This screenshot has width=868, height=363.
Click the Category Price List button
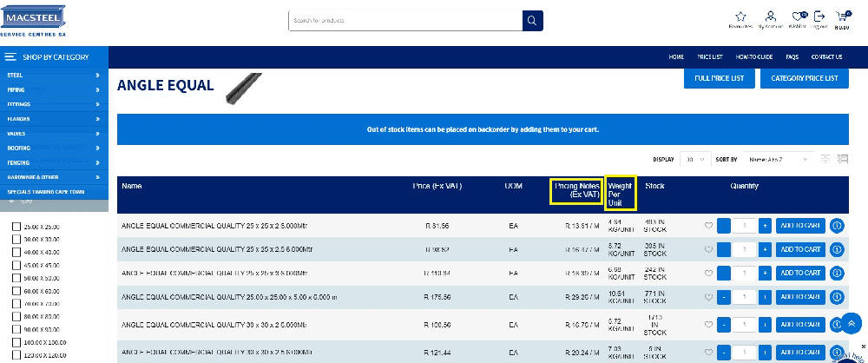[804, 78]
